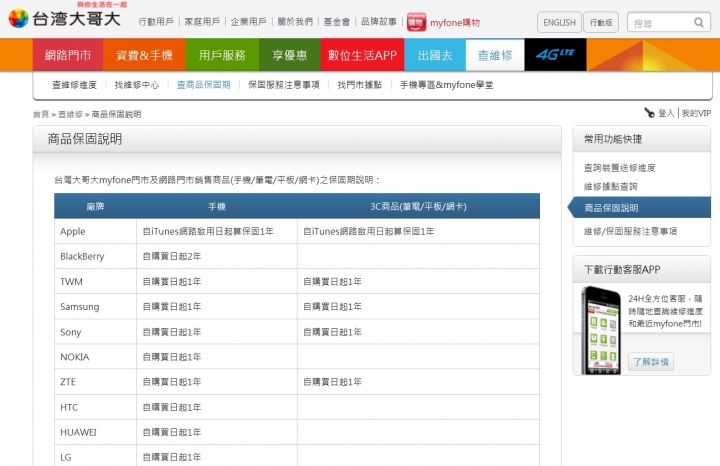This screenshot has height=466, width=720.
Task: Click the HUAWEI brand cell
Action: pos(96,432)
